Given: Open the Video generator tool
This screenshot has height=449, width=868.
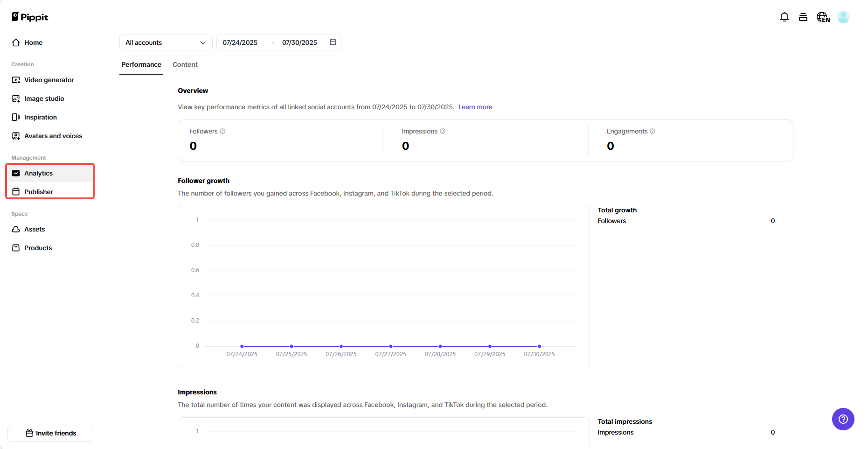Looking at the screenshot, I should tap(49, 80).
